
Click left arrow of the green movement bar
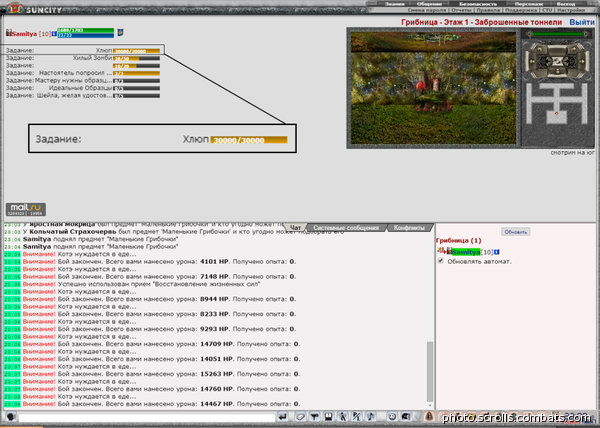[x=529, y=34]
